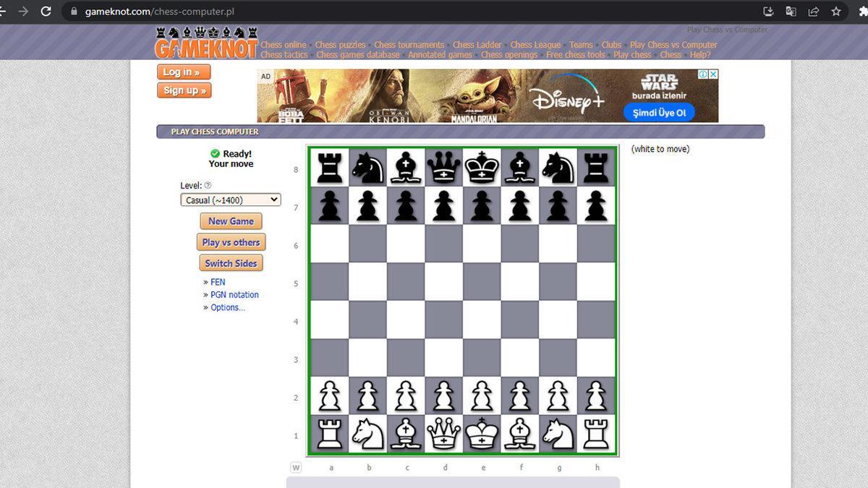Open the Level difficulty dropdown
This screenshot has width=868, height=488.
pyautogui.click(x=231, y=200)
